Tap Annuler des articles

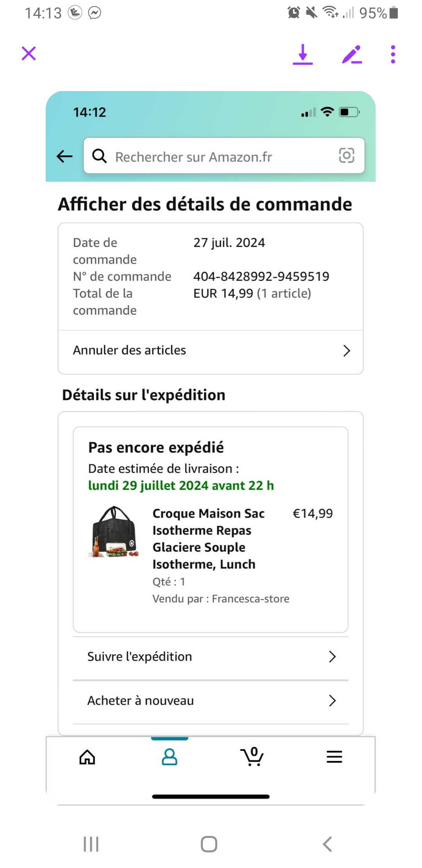129,350
